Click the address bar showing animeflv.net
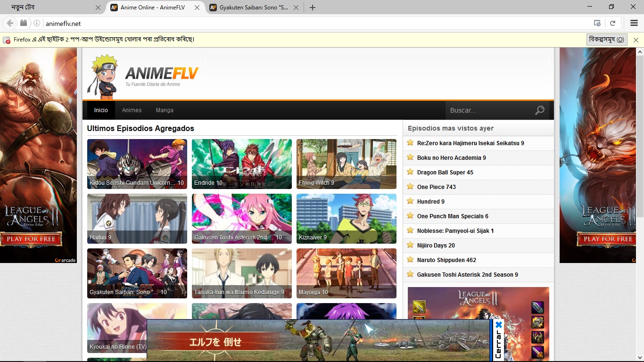644x362 pixels. coord(316,23)
